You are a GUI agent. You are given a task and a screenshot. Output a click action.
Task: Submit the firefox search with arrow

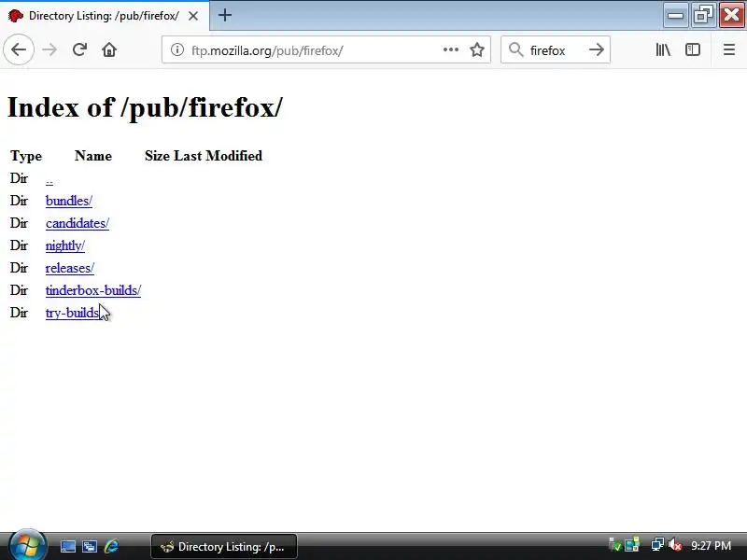(x=596, y=49)
